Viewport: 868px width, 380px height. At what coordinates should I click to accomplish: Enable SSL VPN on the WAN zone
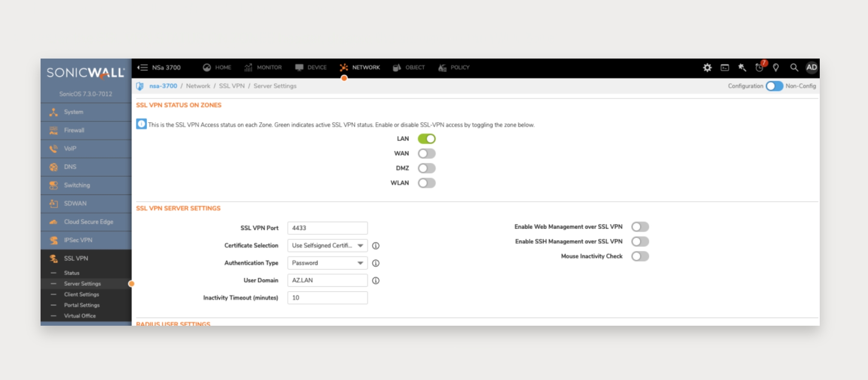click(x=427, y=153)
